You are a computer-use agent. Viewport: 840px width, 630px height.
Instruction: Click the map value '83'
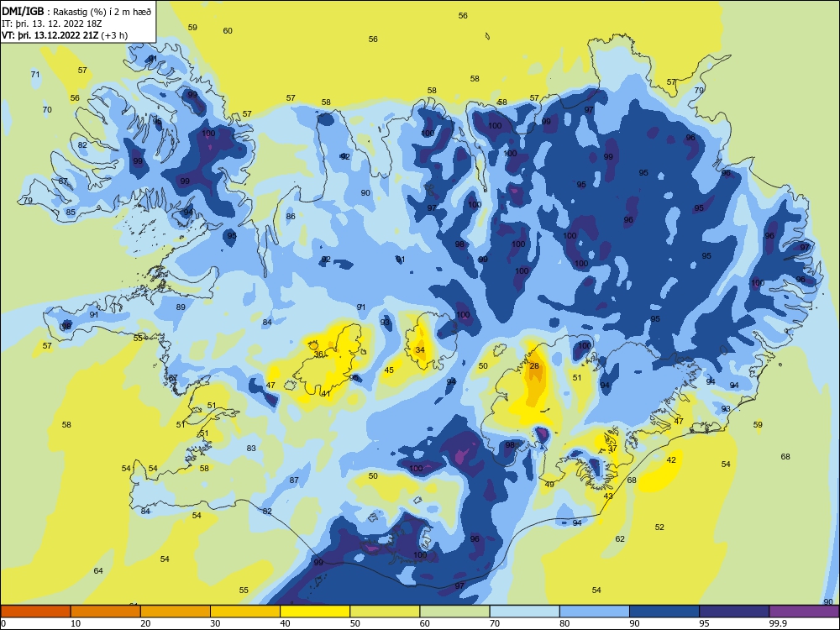point(251,449)
